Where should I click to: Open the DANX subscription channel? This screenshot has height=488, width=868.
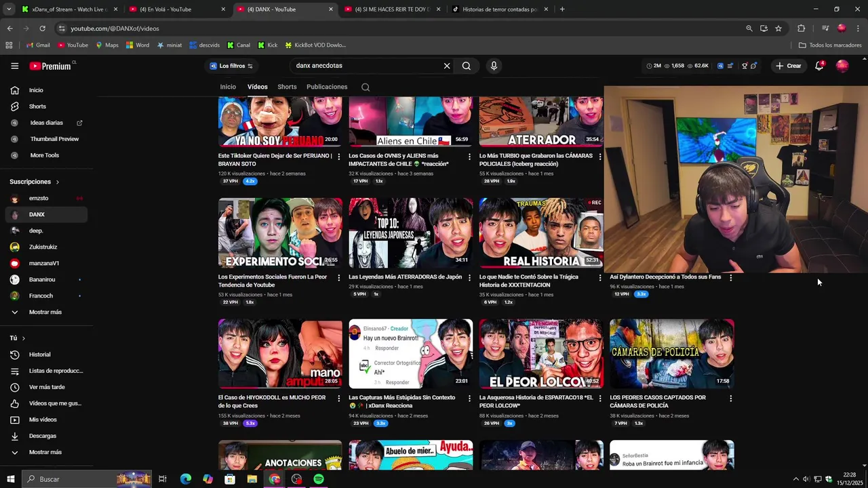(45, 214)
